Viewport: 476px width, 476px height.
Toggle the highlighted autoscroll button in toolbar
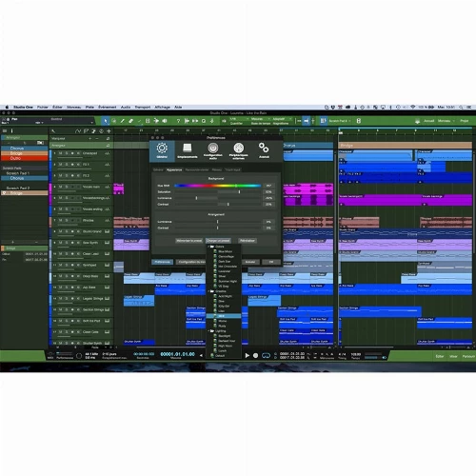[x=306, y=121]
